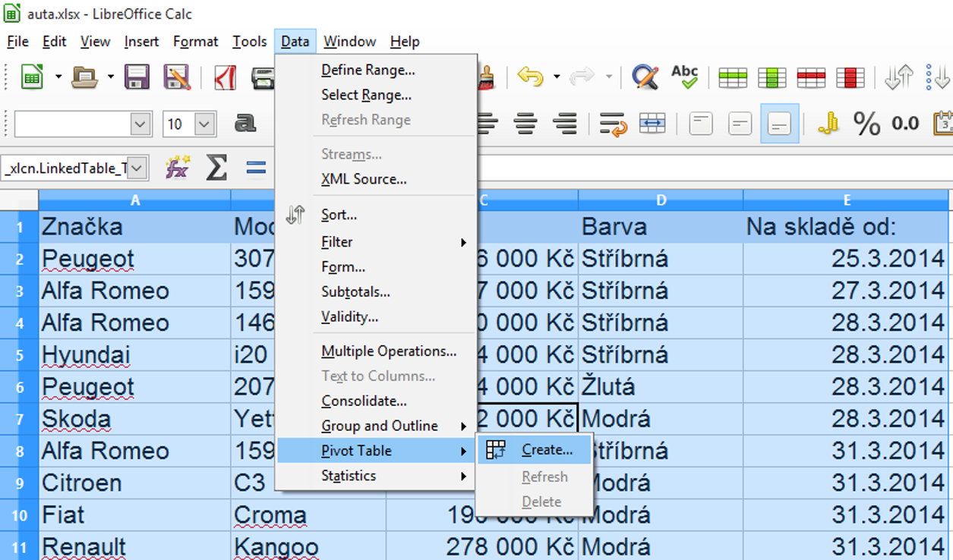Click the Sum sigma icon

(216, 168)
